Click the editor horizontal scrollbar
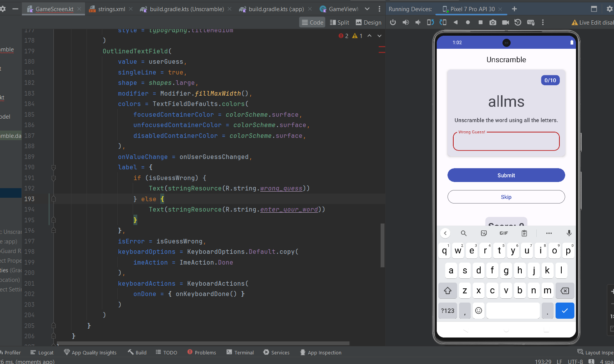The height and width of the screenshot is (364, 614). [x=203, y=343]
